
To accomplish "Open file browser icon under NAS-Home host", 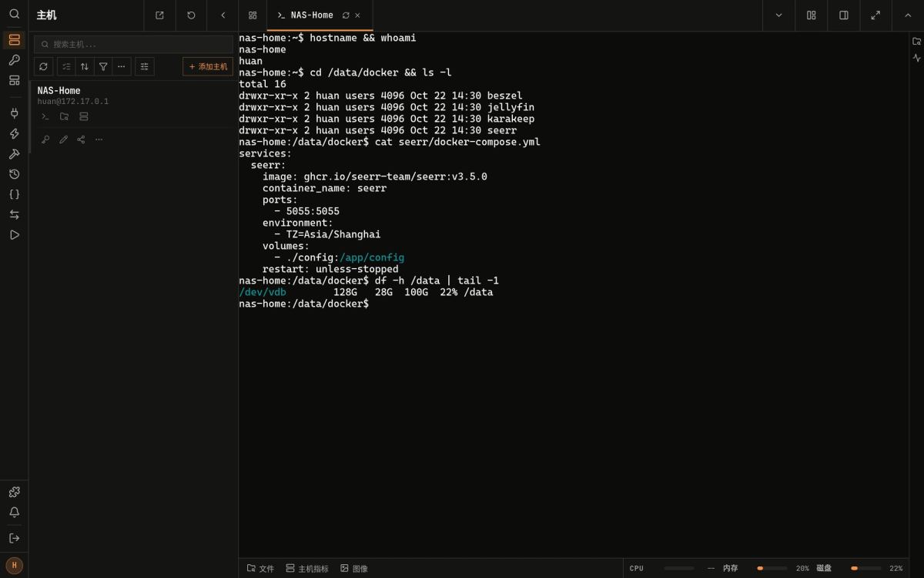I will coord(65,116).
